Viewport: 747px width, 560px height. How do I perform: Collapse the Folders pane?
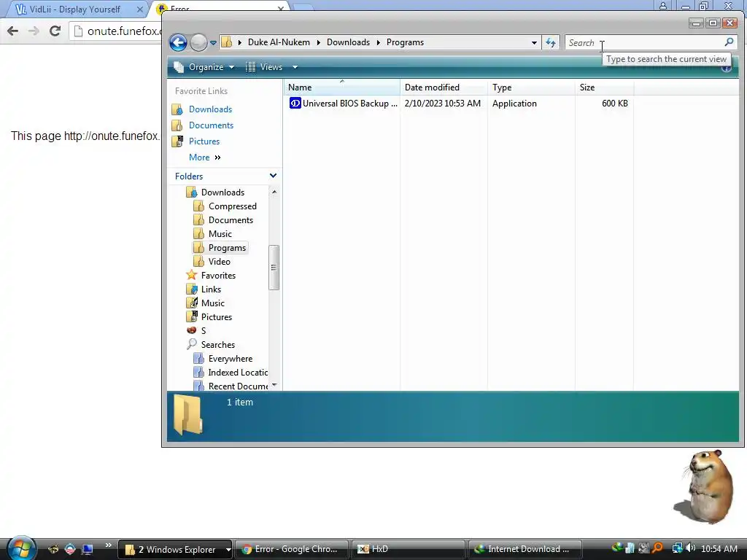click(273, 176)
